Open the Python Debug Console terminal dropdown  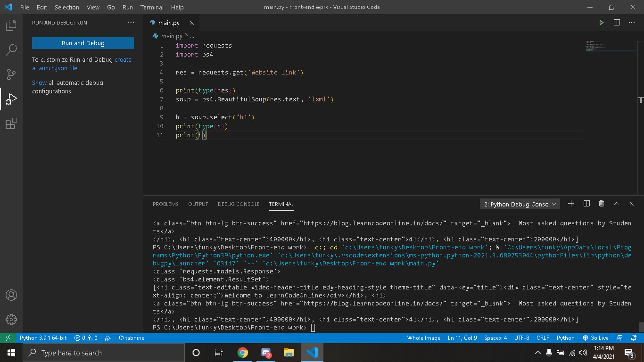point(520,204)
